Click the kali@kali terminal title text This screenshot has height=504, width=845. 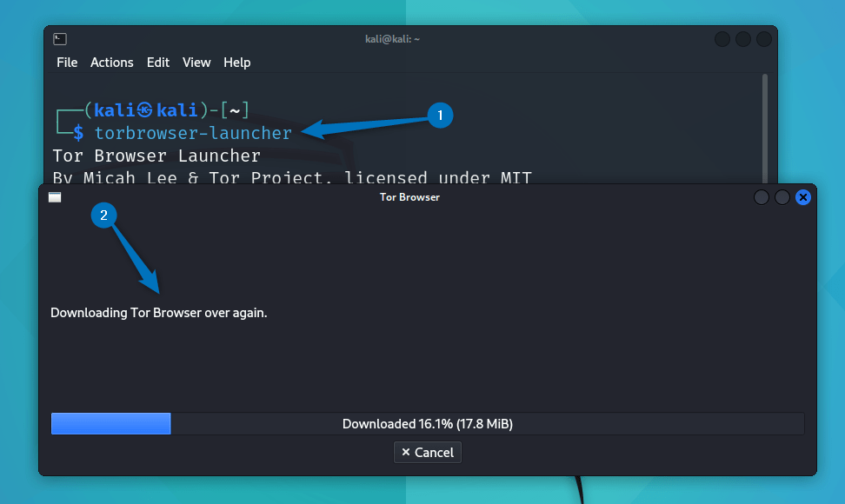pos(392,38)
